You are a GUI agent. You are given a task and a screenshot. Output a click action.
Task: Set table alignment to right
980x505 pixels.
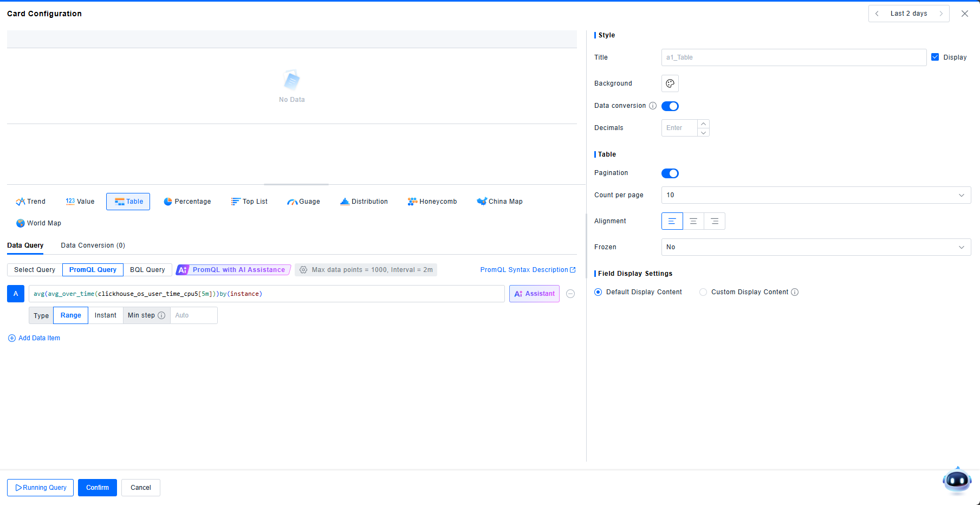tap(715, 221)
